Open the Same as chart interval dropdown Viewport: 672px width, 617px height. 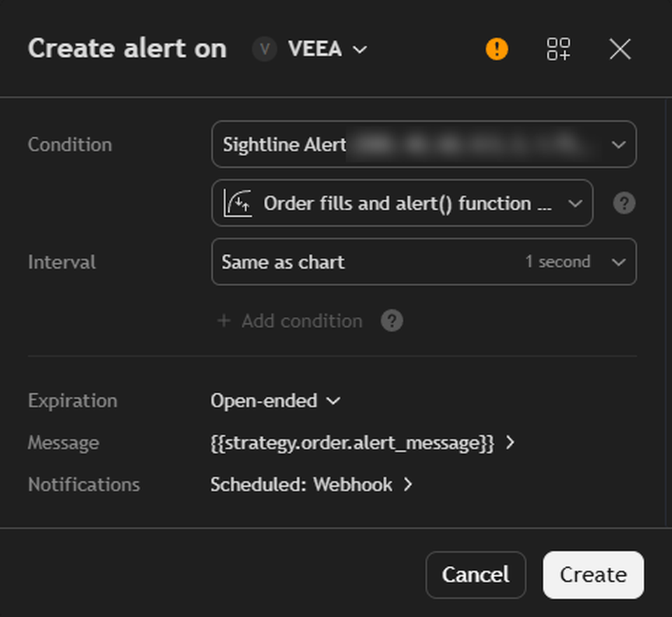424,262
